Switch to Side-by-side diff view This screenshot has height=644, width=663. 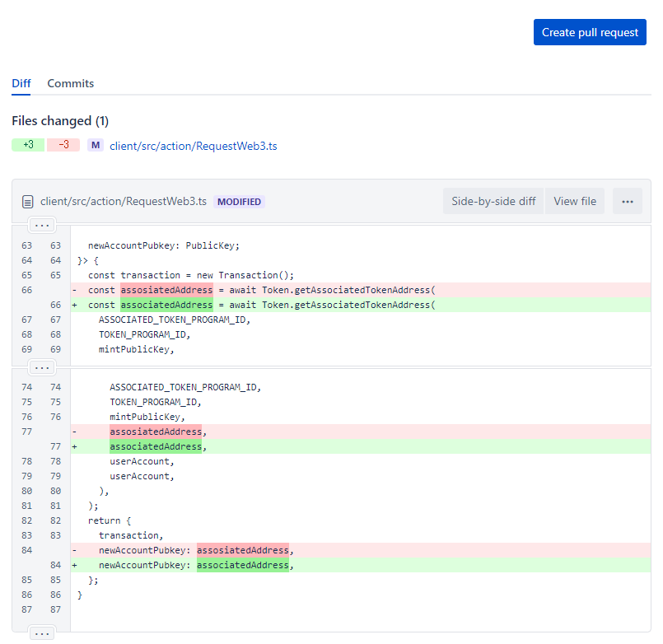(x=493, y=201)
